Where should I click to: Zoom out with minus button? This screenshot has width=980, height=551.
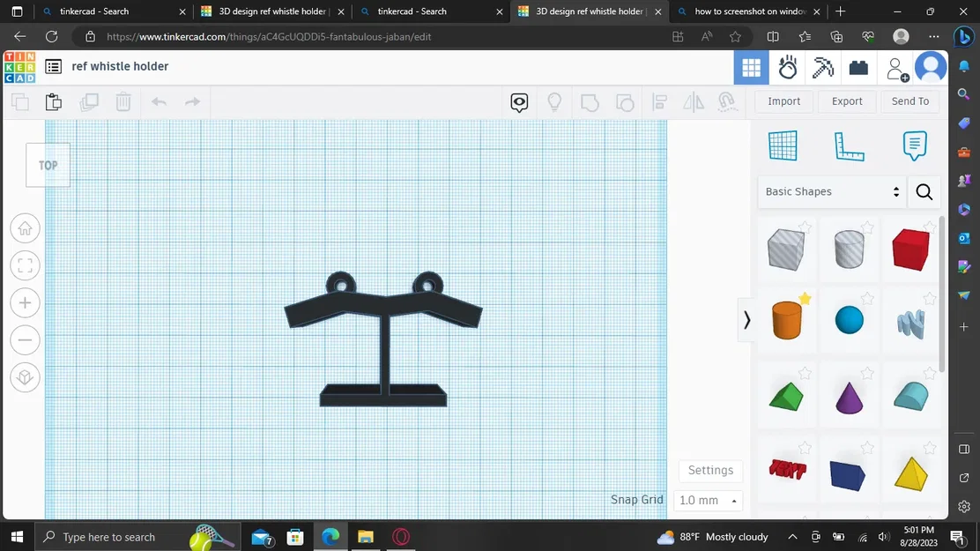pyautogui.click(x=25, y=340)
